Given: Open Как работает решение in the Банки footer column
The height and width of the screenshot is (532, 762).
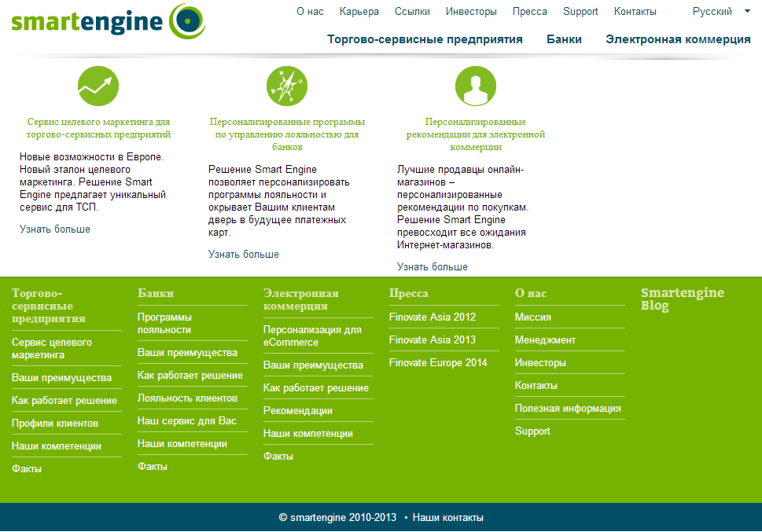Looking at the screenshot, I should (x=190, y=375).
